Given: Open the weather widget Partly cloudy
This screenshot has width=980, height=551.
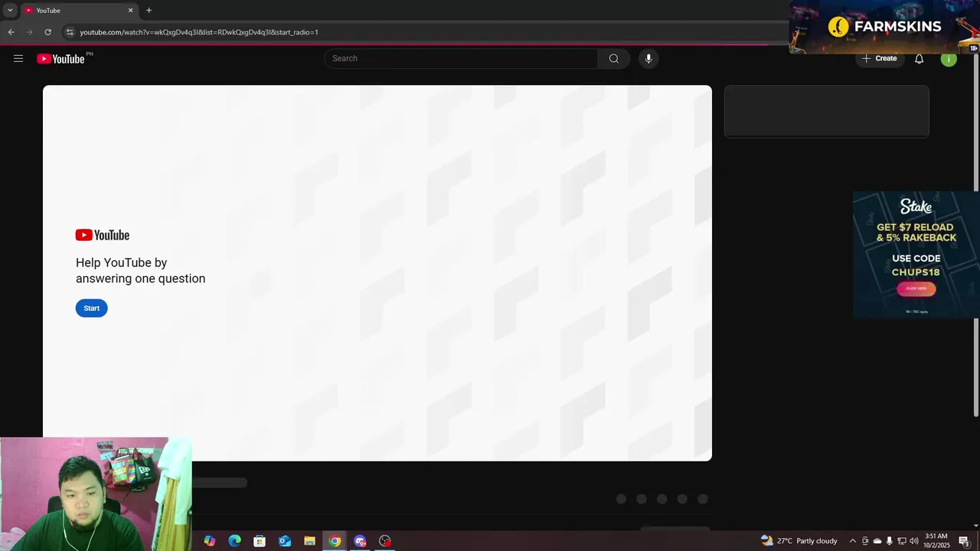Looking at the screenshot, I should [799, 541].
